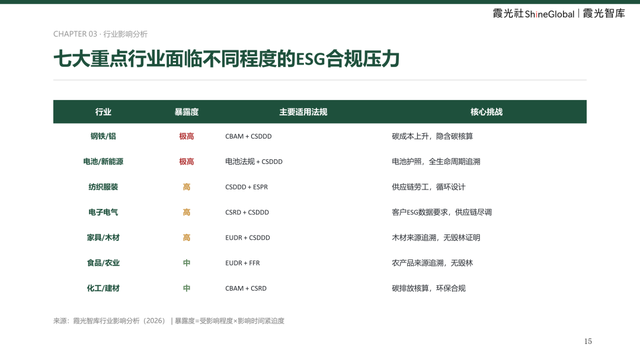The width and height of the screenshot is (640, 360).
Task: Click the 电子电气 row label
Action: tap(103, 212)
